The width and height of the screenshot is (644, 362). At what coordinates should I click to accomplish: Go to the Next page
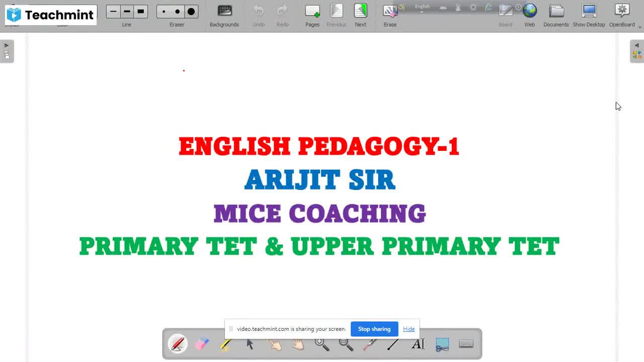click(361, 15)
